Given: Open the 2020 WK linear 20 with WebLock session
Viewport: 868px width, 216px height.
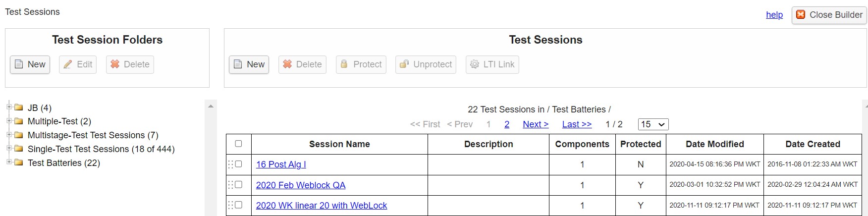Looking at the screenshot, I should 321,206.
